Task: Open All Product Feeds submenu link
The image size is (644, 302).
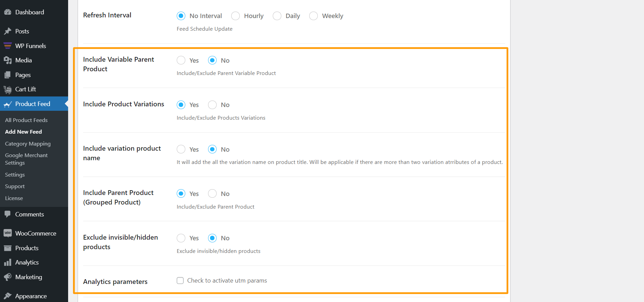Action: click(26, 120)
